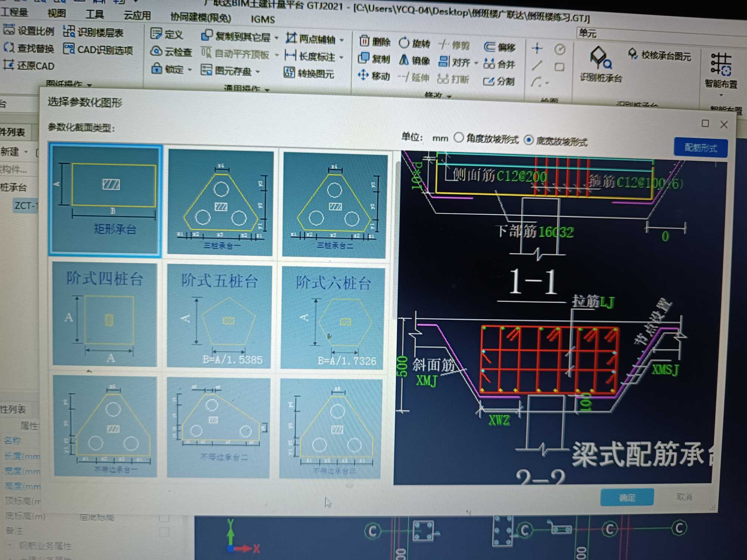Click the 偏移 offset tool
This screenshot has width=747, height=560.
tap(500, 47)
